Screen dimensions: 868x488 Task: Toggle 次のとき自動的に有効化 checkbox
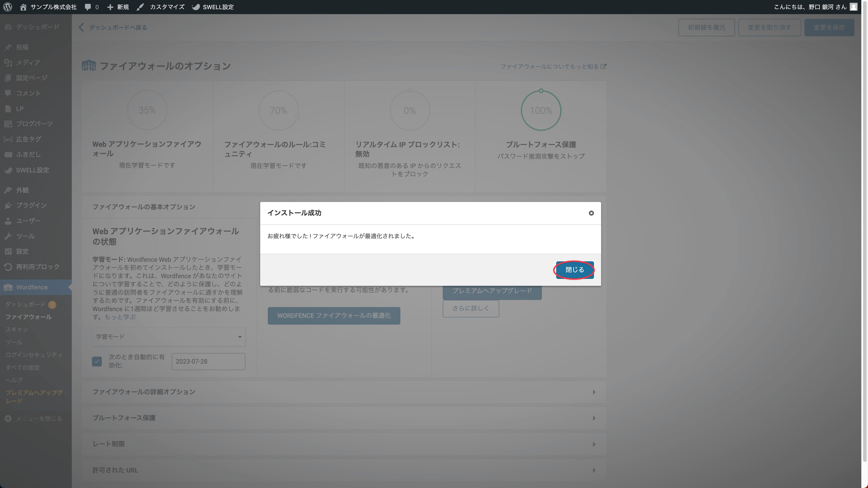(x=97, y=361)
